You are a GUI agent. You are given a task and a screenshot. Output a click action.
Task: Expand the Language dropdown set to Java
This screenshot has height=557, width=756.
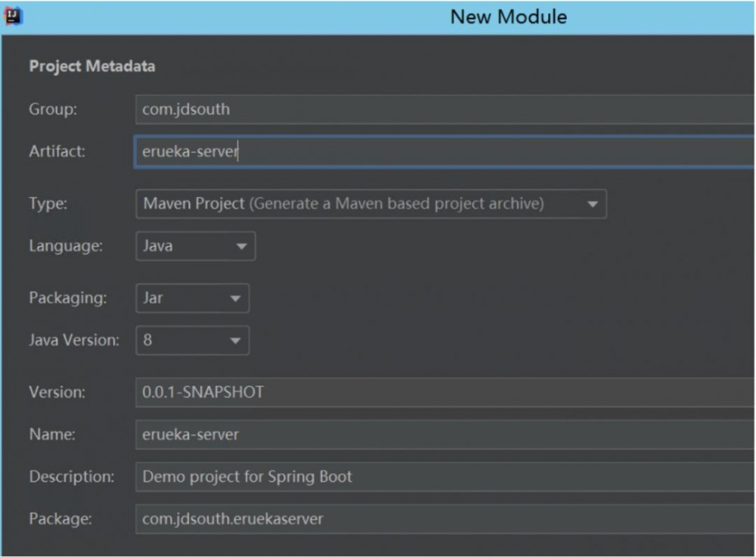pyautogui.click(x=195, y=246)
